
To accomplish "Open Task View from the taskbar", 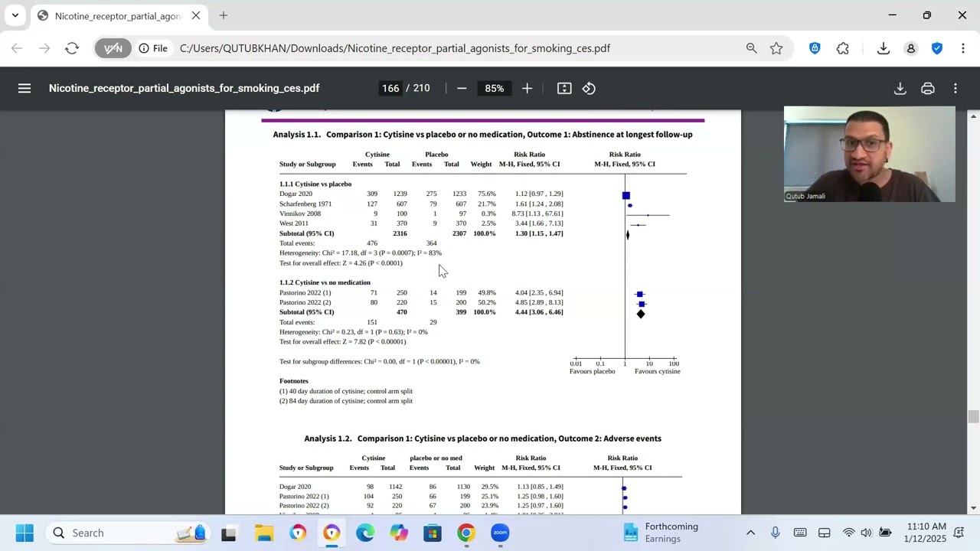I will pos(229,533).
